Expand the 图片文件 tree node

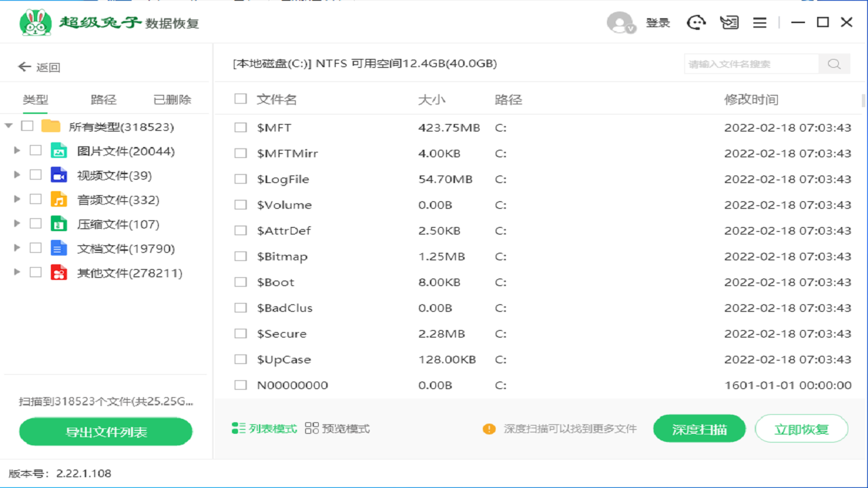[16, 150]
